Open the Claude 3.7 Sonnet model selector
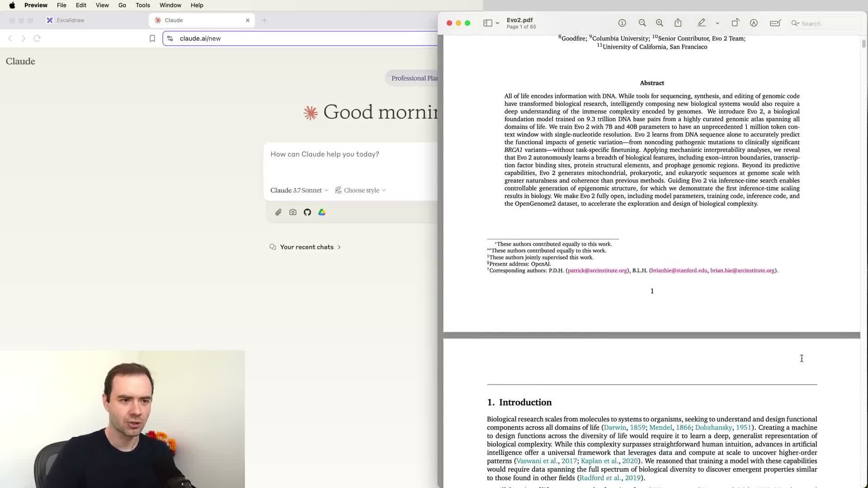Screen dimensions: 868x488 [299, 190]
